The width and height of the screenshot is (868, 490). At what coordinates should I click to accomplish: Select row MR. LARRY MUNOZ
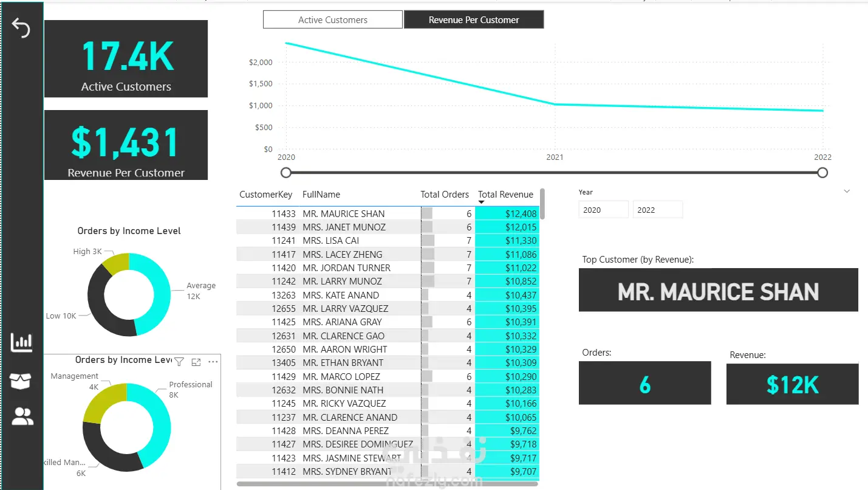(x=388, y=281)
